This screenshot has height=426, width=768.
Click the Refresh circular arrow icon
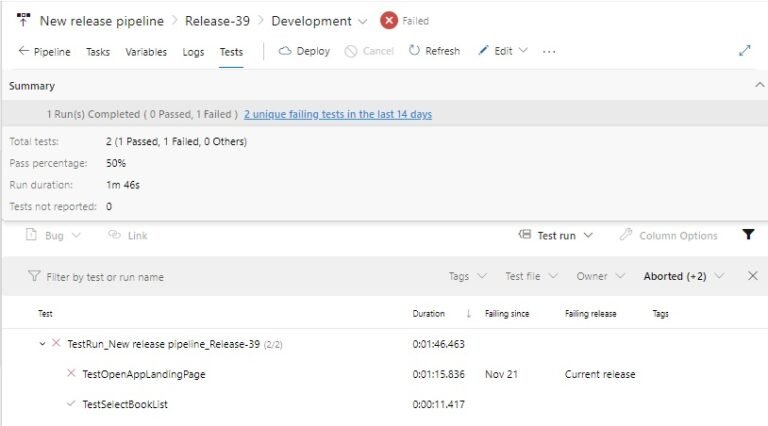pos(414,50)
